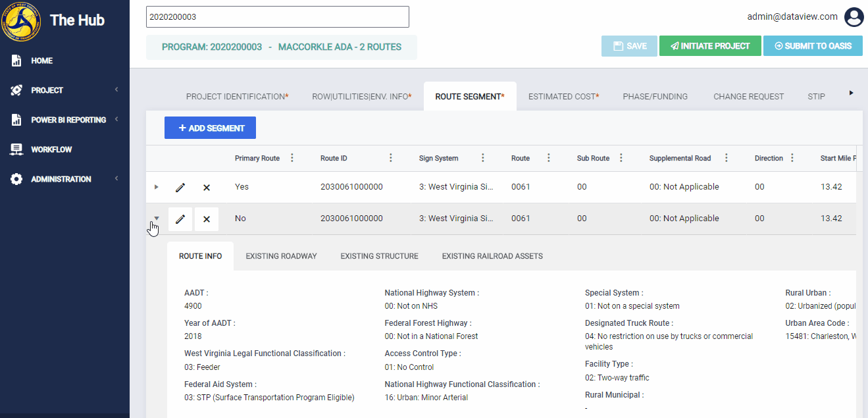Delete the primary route segment row

tap(207, 188)
